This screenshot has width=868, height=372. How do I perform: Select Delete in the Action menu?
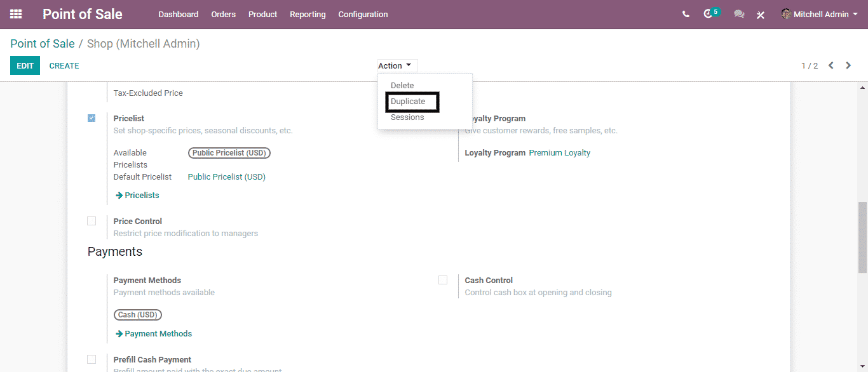[402, 86]
